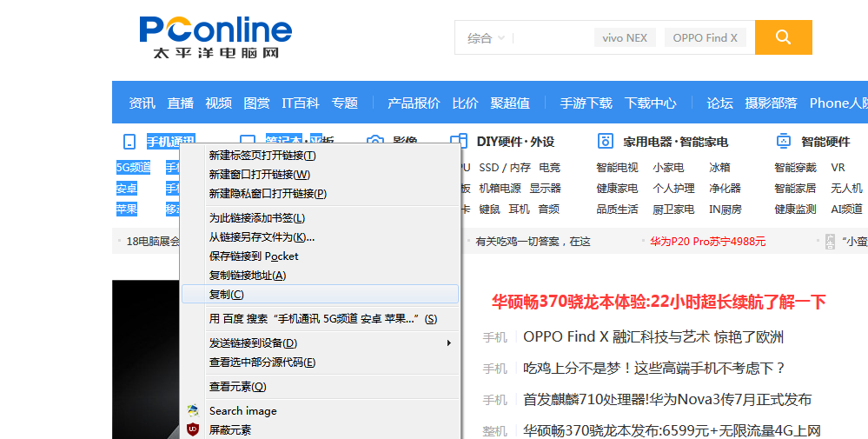Open the SSD / 内存 link

pos(504,167)
